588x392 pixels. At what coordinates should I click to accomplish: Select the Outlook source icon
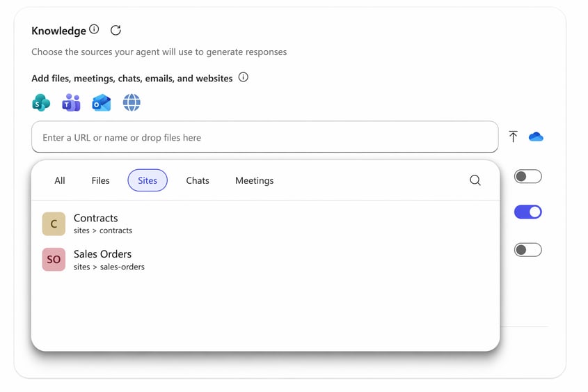(102, 103)
